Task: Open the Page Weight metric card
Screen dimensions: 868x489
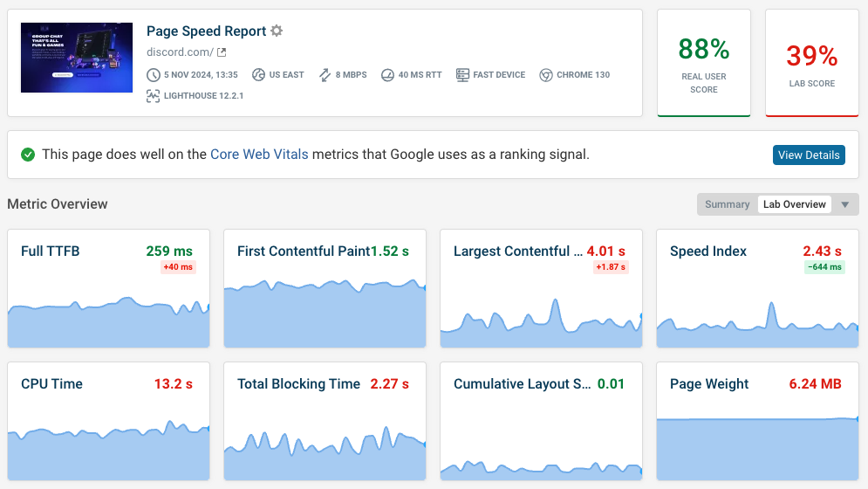Action: (757, 422)
